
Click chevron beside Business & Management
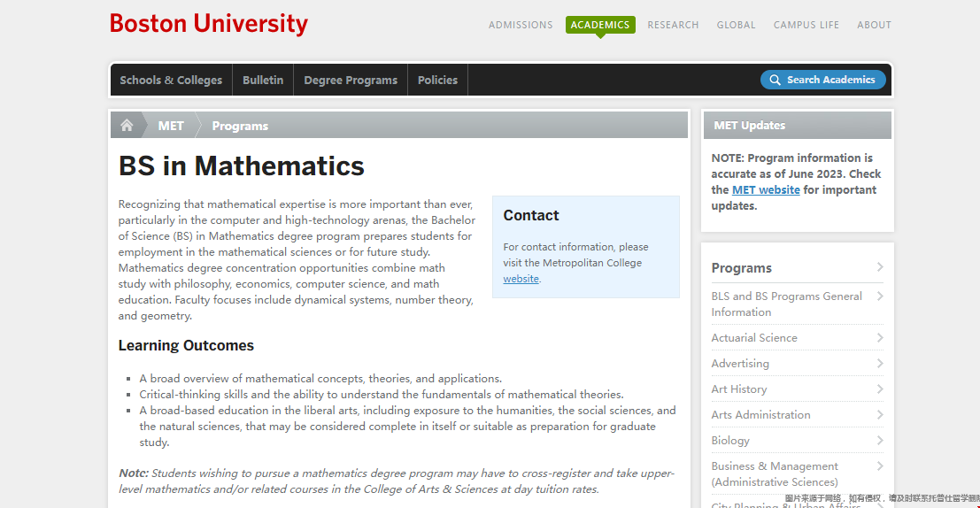click(x=879, y=466)
